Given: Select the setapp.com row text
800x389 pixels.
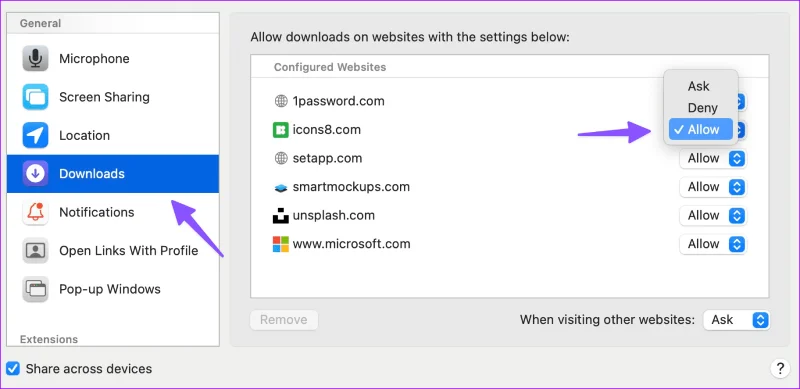Looking at the screenshot, I should [x=327, y=158].
